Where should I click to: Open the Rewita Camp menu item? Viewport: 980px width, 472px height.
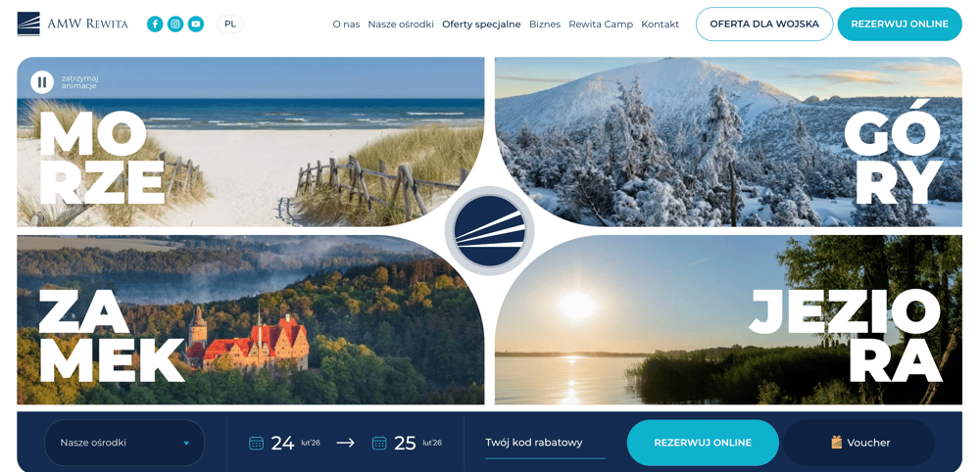601,24
